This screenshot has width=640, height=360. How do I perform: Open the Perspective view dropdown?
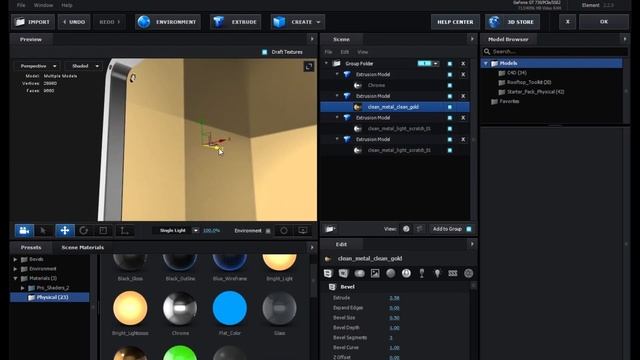click(x=37, y=66)
